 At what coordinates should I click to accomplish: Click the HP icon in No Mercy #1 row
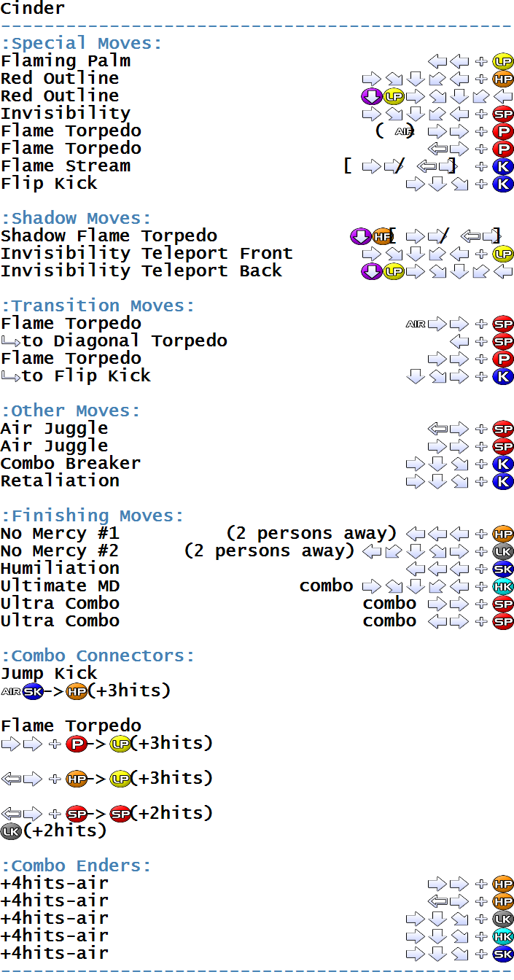tap(503, 534)
